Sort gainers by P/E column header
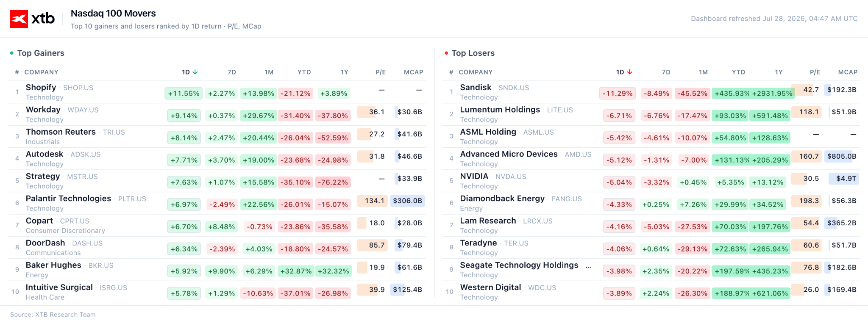 tap(381, 72)
